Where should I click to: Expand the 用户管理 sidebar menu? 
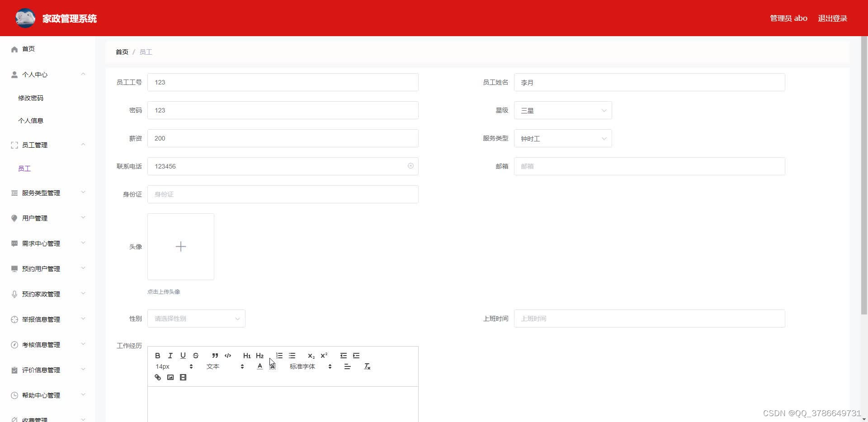tap(47, 218)
